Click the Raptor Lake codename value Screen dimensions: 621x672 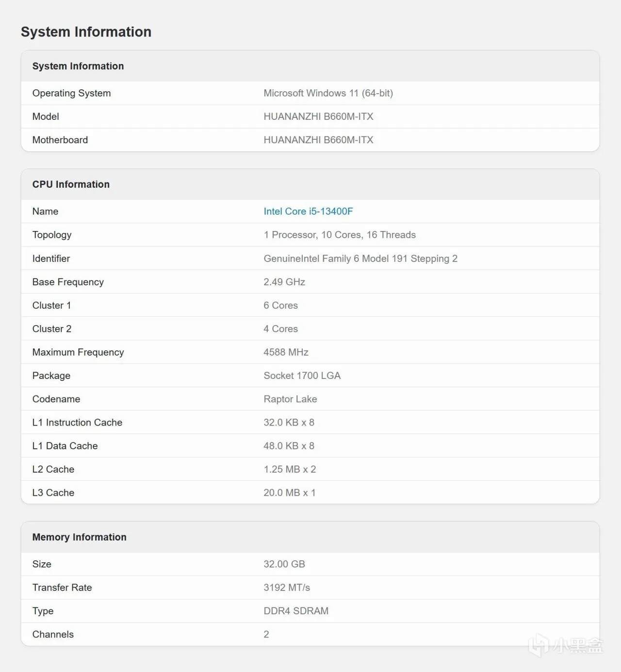[x=290, y=399]
